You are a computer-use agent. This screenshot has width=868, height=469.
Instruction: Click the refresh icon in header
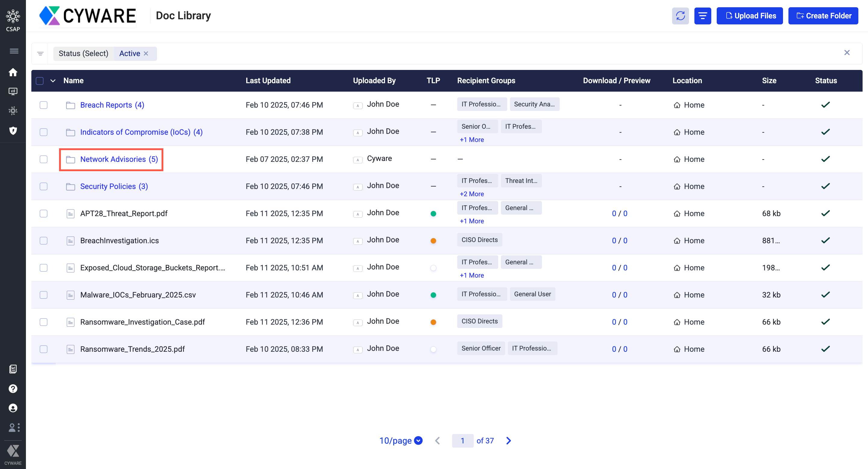pyautogui.click(x=680, y=16)
